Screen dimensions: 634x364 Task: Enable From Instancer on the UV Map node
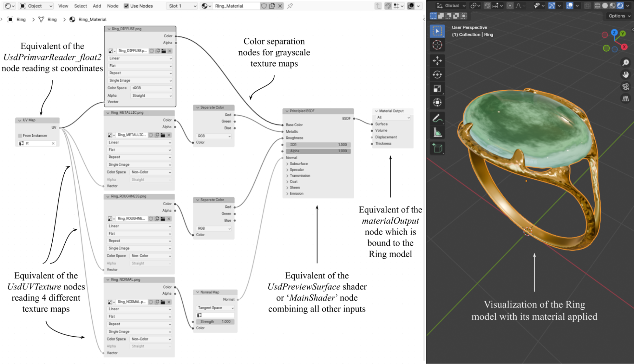(x=20, y=135)
